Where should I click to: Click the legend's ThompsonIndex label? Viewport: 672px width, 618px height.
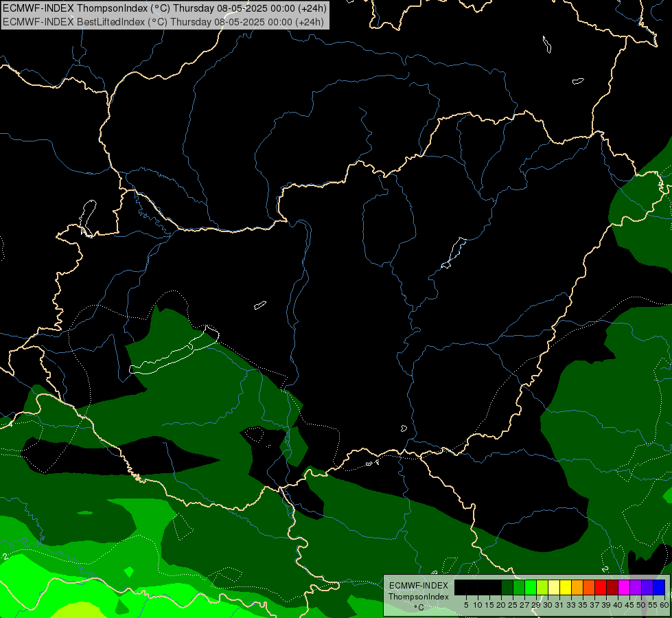point(418,597)
